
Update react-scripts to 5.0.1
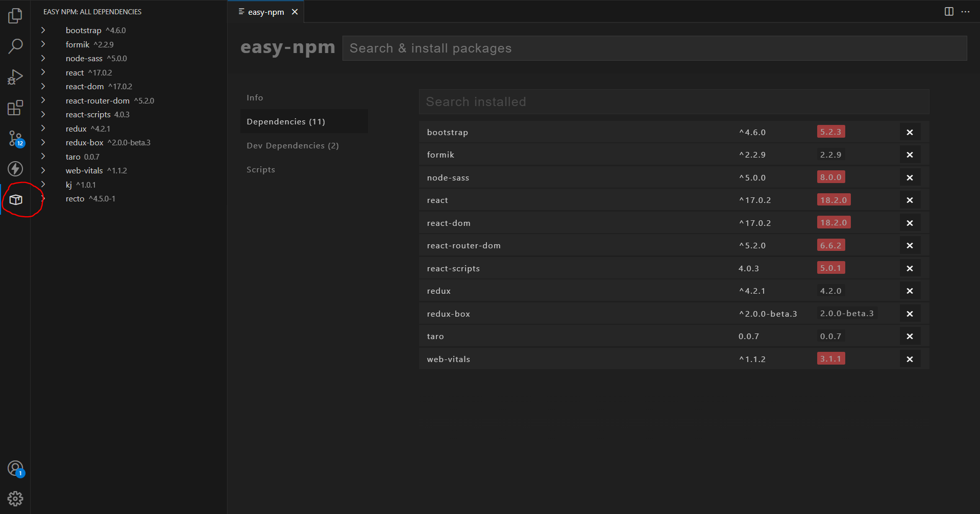pos(831,268)
